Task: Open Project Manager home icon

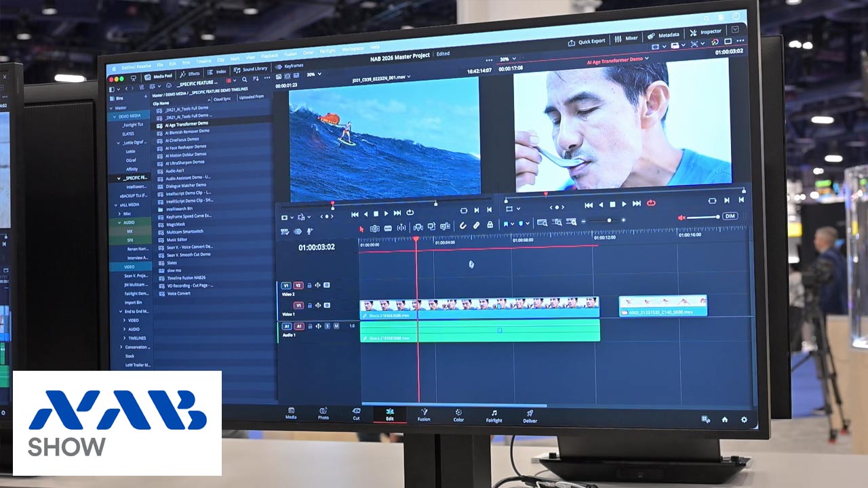Action: (x=724, y=420)
